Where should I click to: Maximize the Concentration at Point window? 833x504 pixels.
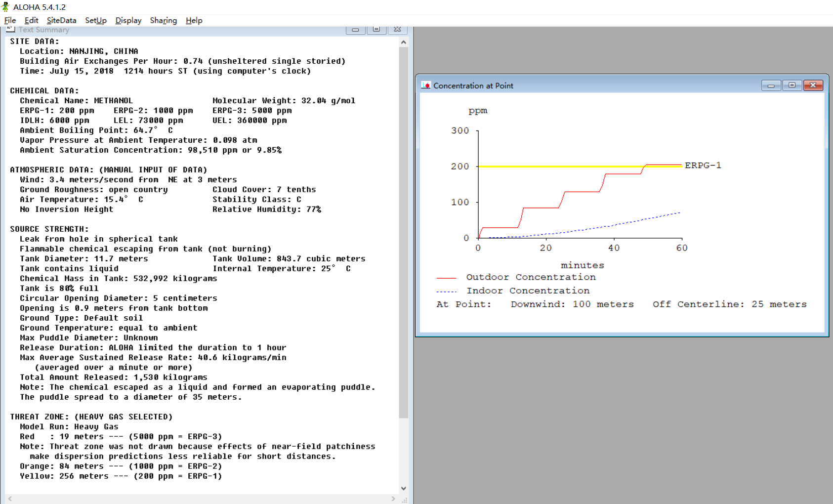[x=792, y=85]
